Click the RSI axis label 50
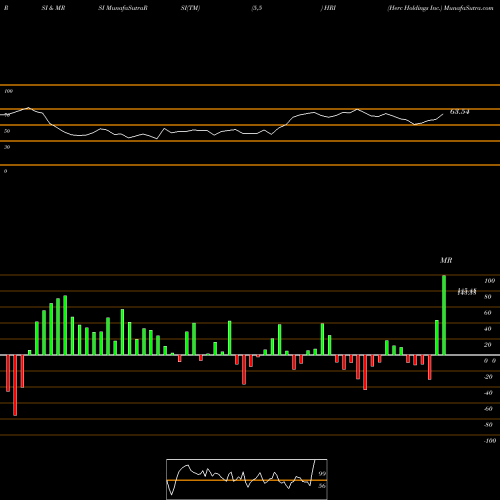500x500 pixels. (7, 131)
